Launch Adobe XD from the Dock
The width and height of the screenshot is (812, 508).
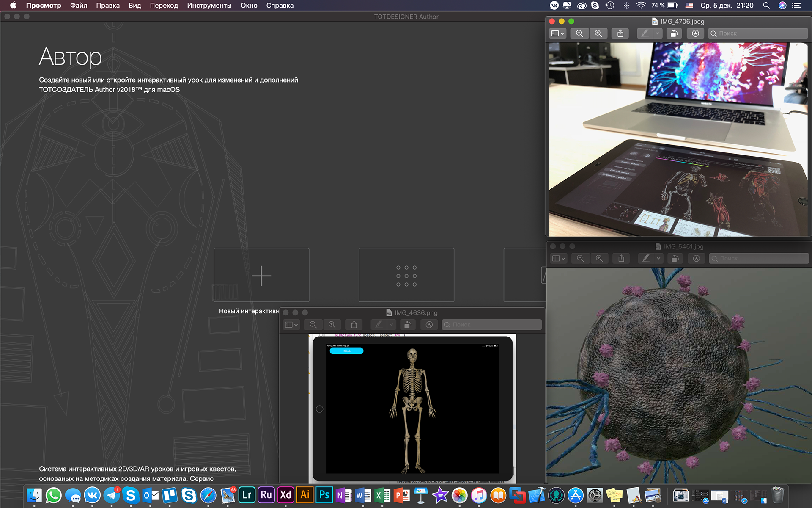(x=285, y=495)
